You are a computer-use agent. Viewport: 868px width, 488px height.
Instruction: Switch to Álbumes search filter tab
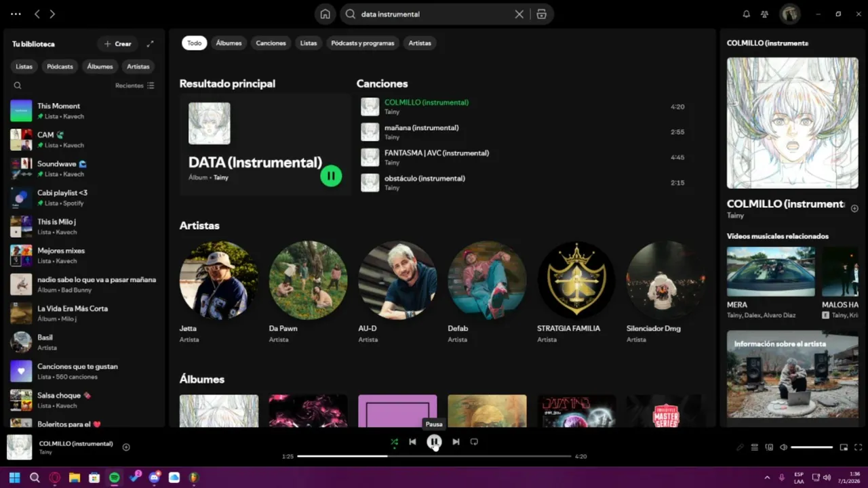click(x=229, y=43)
